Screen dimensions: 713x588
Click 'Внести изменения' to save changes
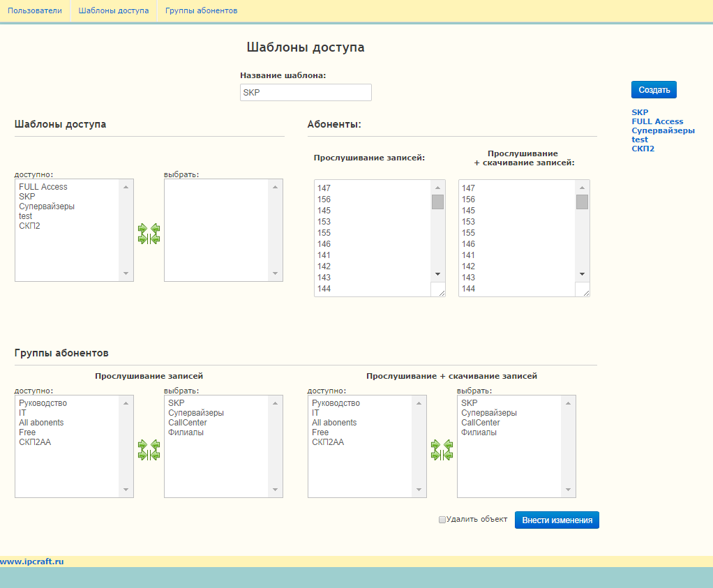[x=557, y=520]
